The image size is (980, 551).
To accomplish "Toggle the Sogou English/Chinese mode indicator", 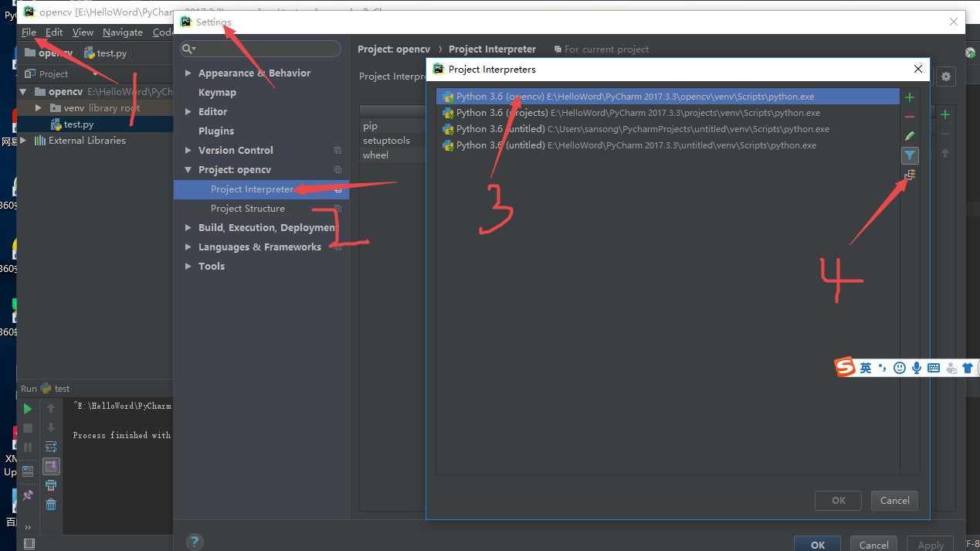I will (x=866, y=369).
